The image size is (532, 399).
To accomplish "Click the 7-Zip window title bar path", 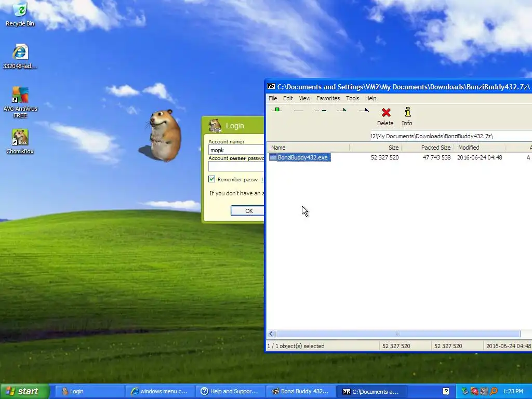I will pos(403,87).
